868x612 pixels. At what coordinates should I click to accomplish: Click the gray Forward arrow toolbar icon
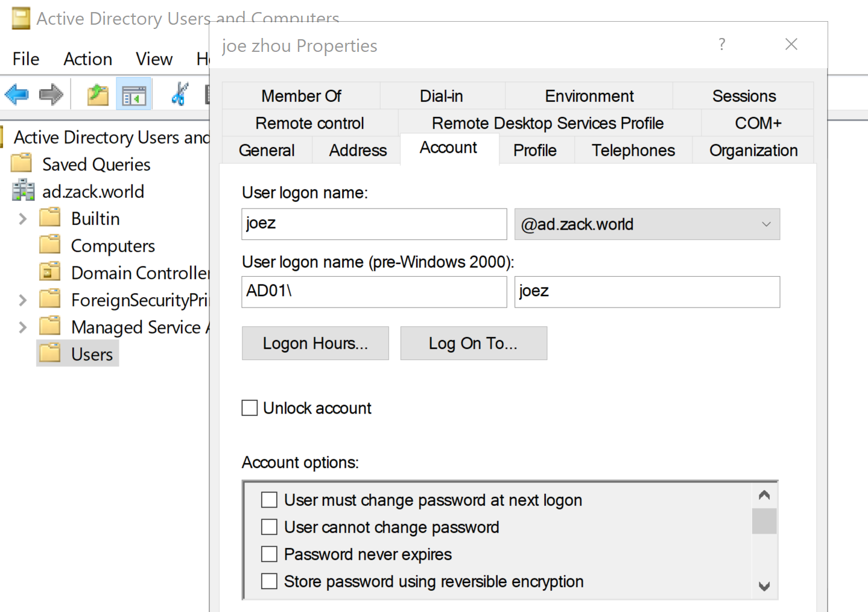point(51,95)
